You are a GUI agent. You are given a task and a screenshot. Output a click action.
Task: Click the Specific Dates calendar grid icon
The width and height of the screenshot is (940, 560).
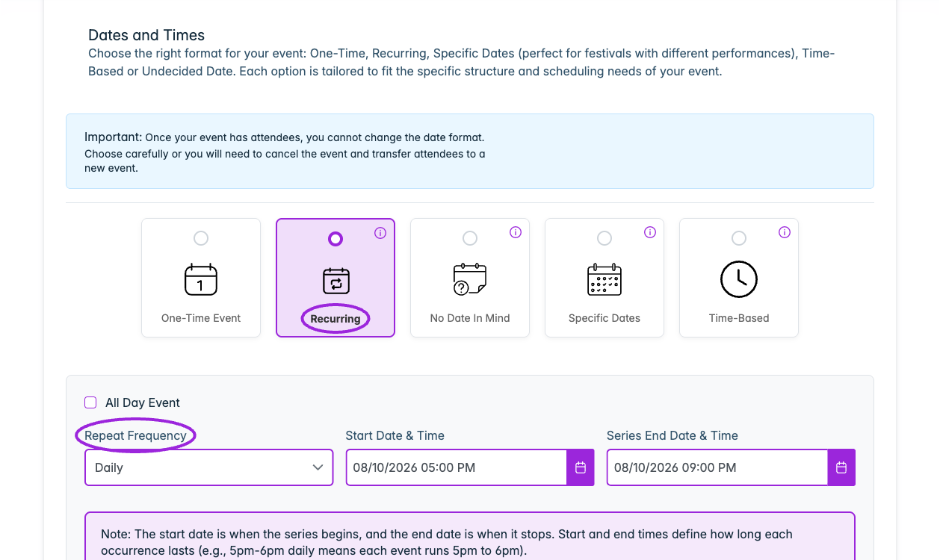(604, 279)
